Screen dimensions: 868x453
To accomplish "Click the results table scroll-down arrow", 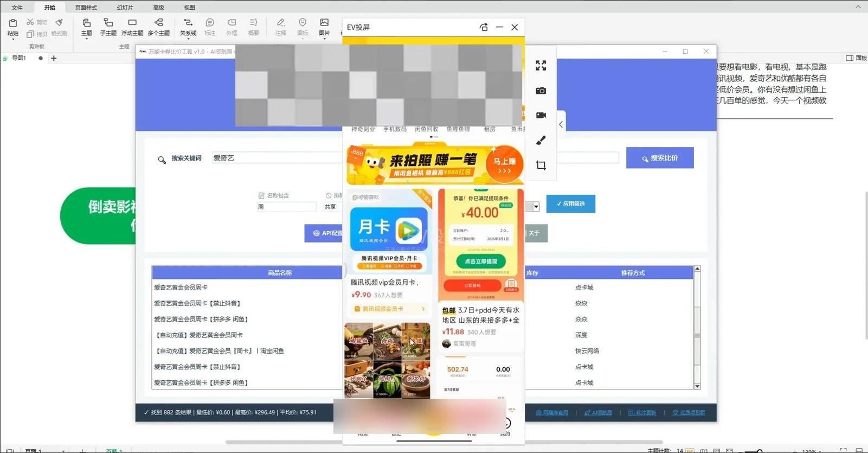I will 697,386.
